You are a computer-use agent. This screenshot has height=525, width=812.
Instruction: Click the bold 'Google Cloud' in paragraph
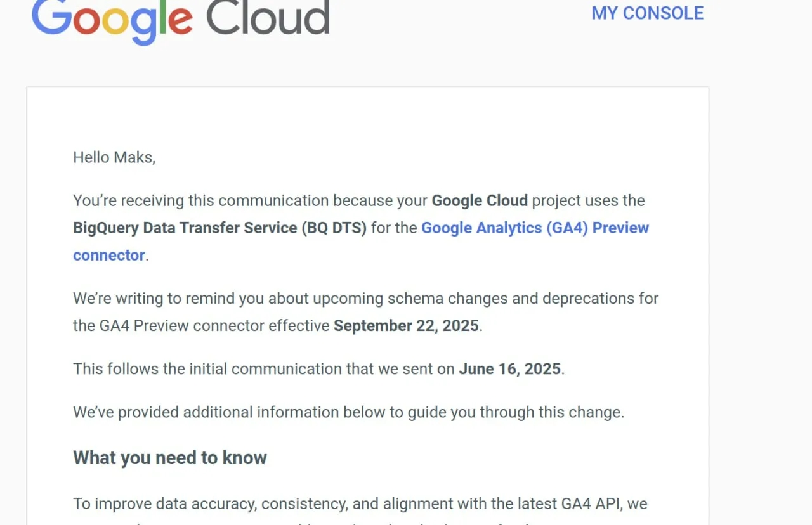480,200
